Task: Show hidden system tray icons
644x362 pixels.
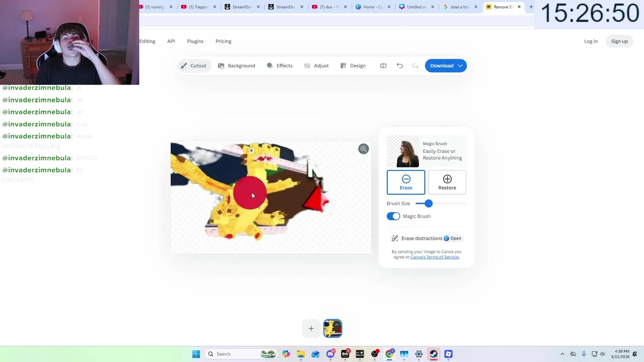Action: 562,354
